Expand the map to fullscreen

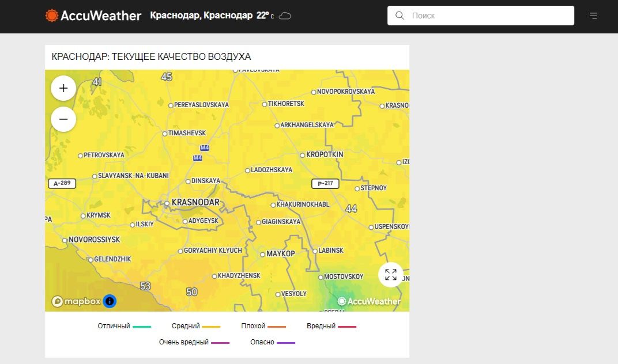pos(390,275)
